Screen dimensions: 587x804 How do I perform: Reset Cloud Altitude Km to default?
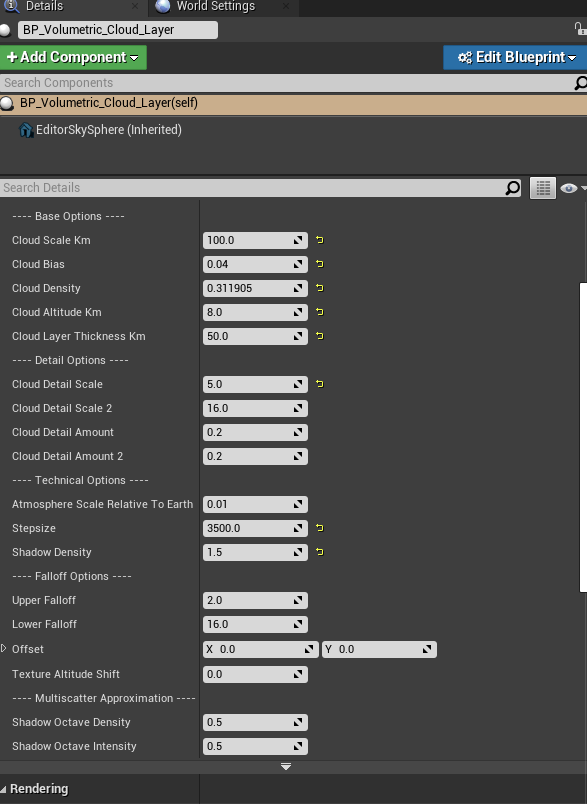(320, 312)
